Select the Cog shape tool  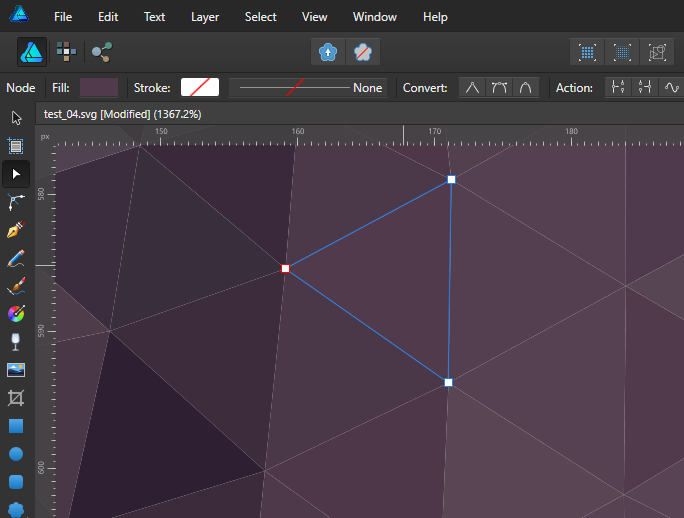pyautogui.click(x=16, y=509)
